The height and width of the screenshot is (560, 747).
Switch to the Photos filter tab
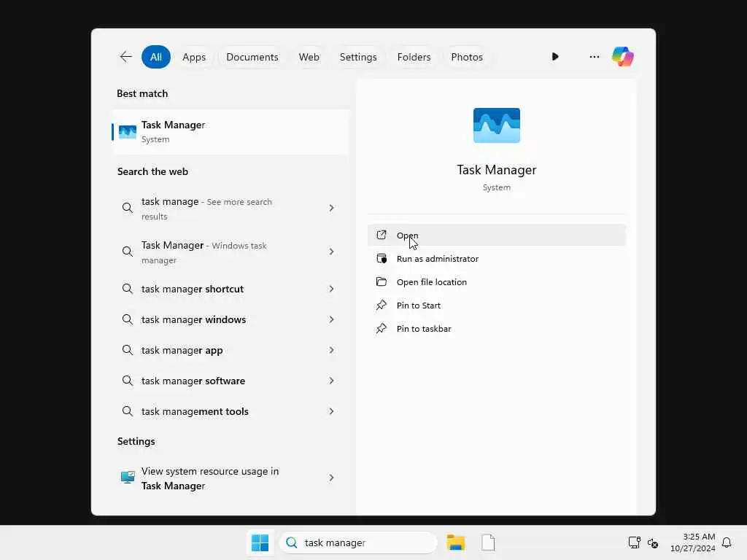466,57
